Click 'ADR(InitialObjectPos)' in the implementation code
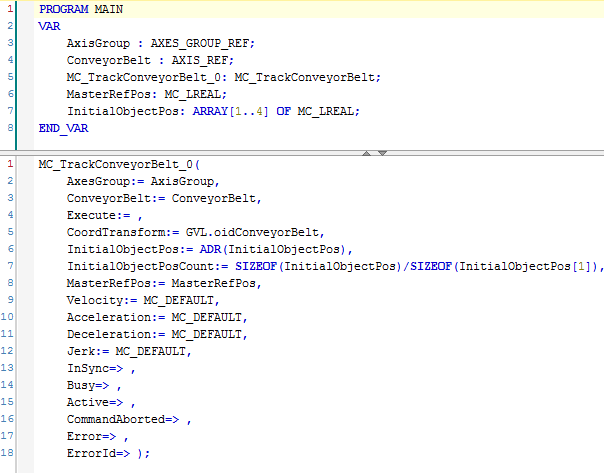Screen dimensions: 604x473 point(272,249)
